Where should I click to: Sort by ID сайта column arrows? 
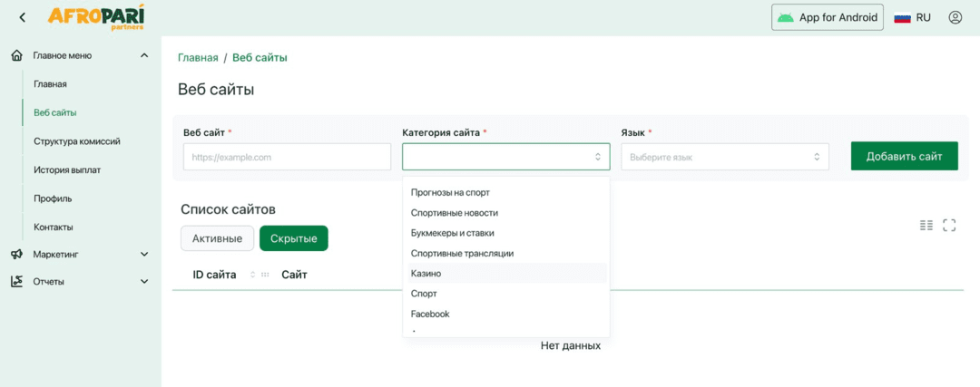point(252,275)
